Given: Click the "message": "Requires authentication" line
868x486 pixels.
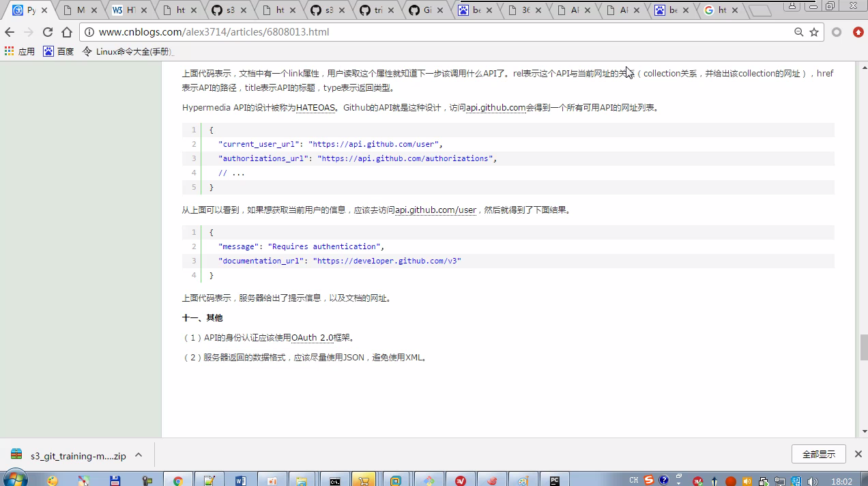Looking at the screenshot, I should (301, 246).
